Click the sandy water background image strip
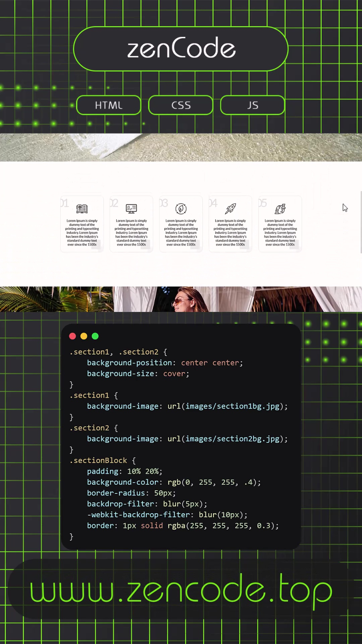Screen dimensions: 362x644 (x=181, y=147)
